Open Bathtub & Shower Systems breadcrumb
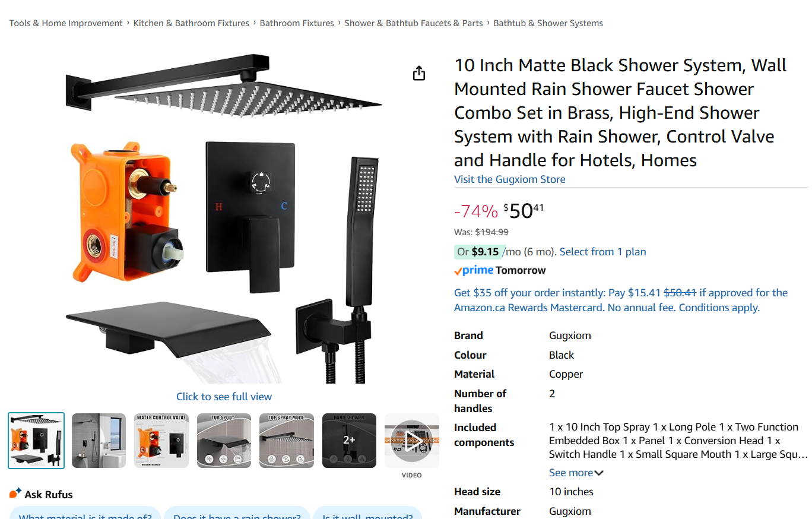This screenshot has height=519, width=812. pos(548,23)
